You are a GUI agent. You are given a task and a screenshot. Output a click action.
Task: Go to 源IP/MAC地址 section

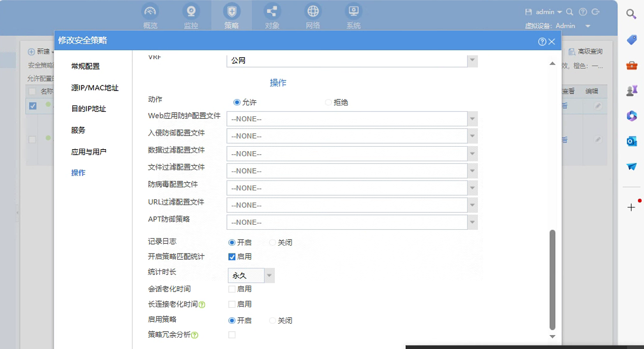coord(95,87)
